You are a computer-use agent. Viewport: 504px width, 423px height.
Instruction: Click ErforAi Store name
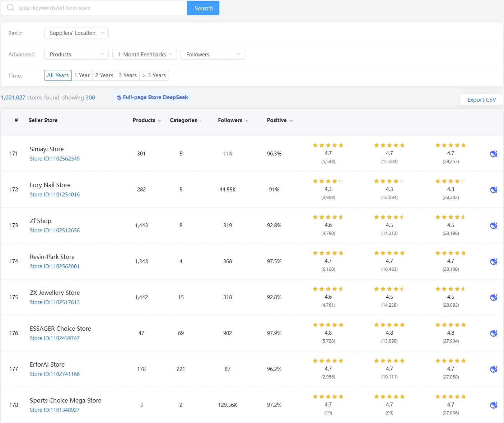47,364
